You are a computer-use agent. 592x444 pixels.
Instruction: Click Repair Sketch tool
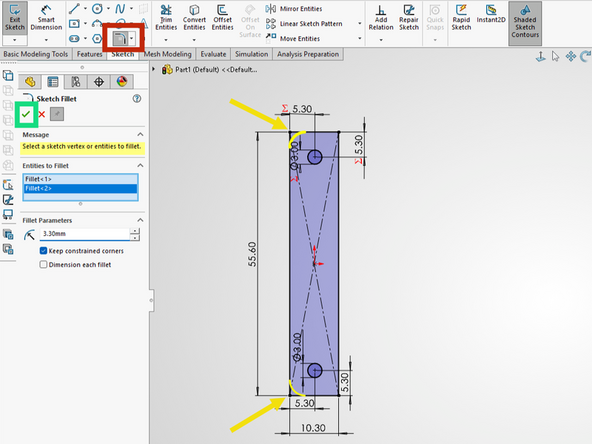[x=409, y=18]
